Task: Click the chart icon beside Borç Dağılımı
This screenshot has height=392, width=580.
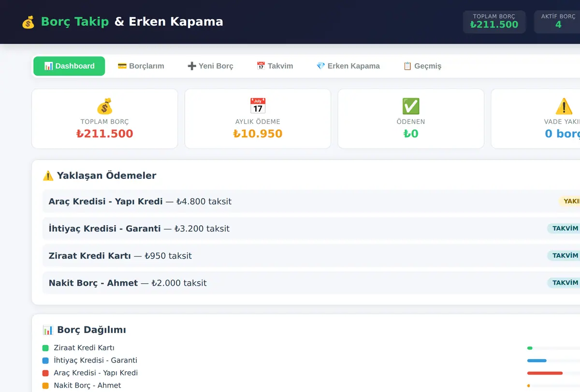Action: tap(48, 330)
